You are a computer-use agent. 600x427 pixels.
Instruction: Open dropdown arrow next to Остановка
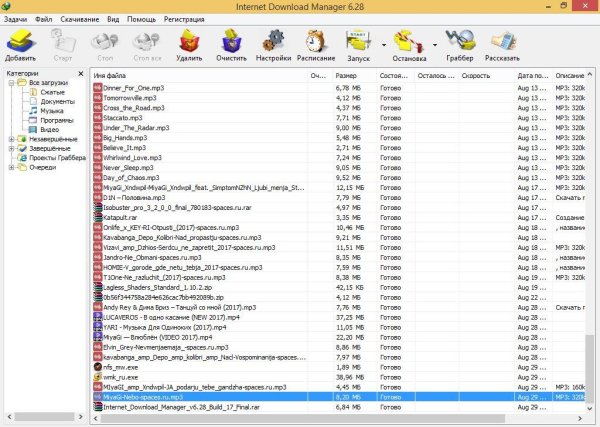[x=435, y=45]
